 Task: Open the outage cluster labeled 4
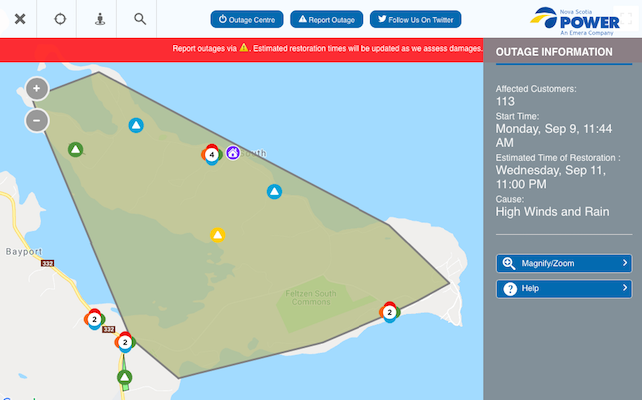click(211, 155)
